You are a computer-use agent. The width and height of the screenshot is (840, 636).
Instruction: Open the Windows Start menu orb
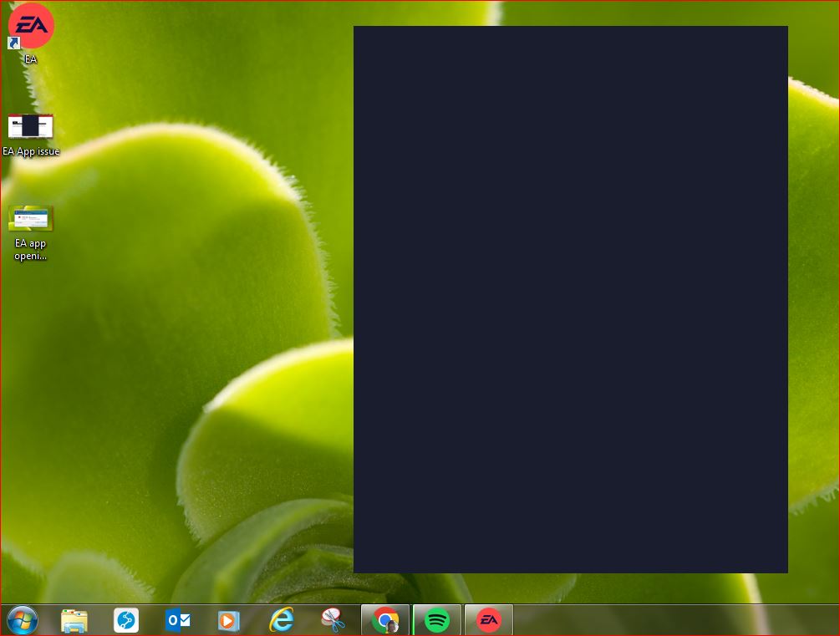tap(22, 620)
